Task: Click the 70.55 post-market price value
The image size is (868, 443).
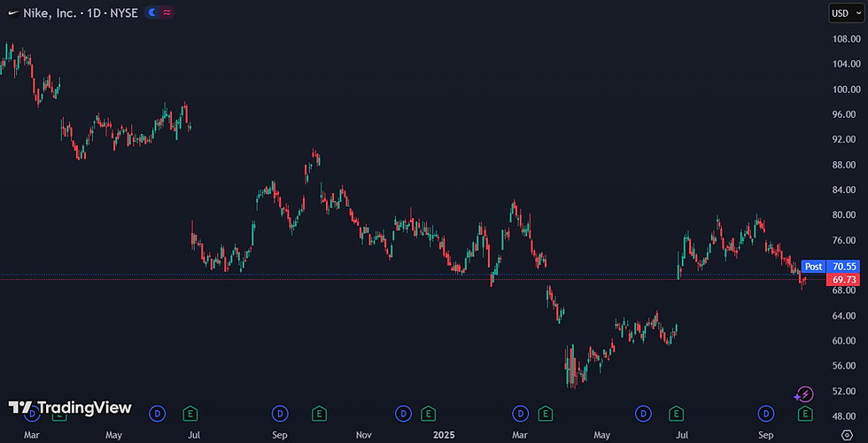Action: point(843,267)
